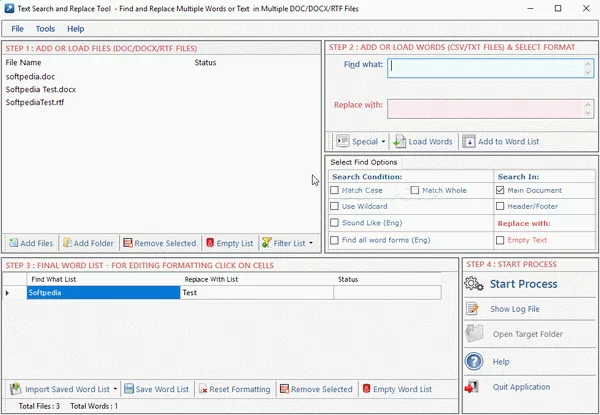Click the Special characters icon

[342, 141]
